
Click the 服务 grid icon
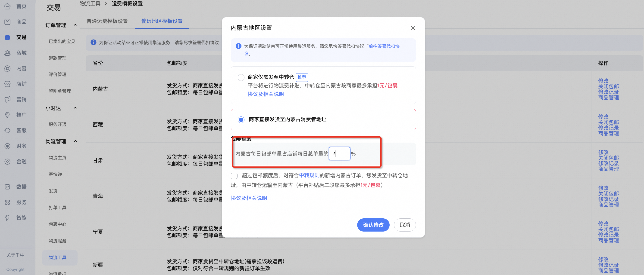tap(7, 202)
